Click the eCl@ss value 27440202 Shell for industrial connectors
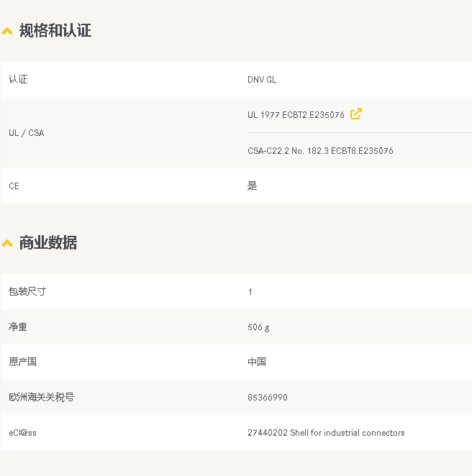The image size is (472, 476). 326,433
